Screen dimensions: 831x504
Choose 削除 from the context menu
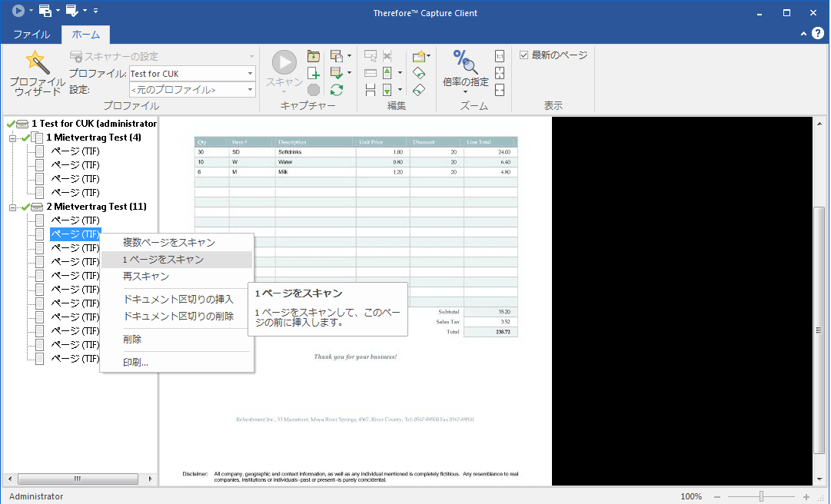(177, 340)
